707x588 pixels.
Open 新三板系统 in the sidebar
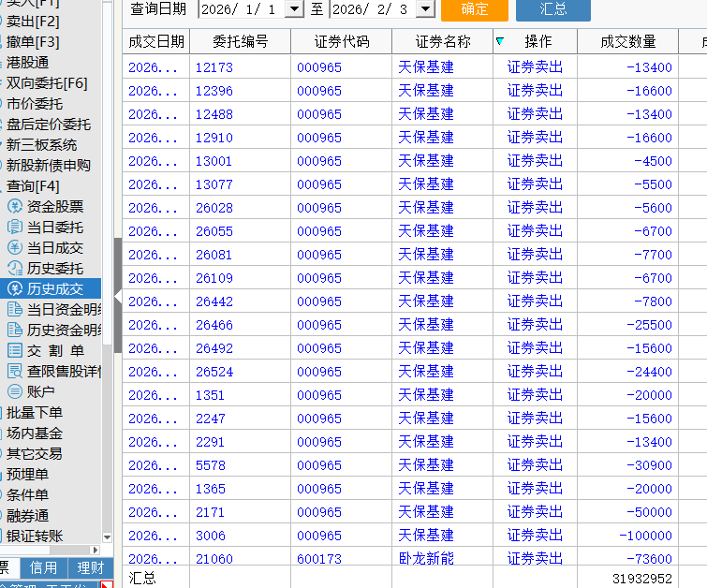point(41,145)
